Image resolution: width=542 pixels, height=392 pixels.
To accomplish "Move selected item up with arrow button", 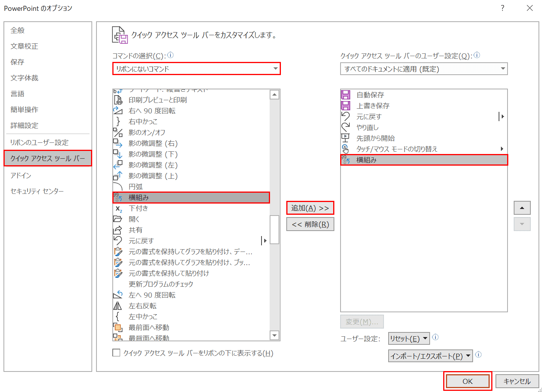I will (522, 208).
